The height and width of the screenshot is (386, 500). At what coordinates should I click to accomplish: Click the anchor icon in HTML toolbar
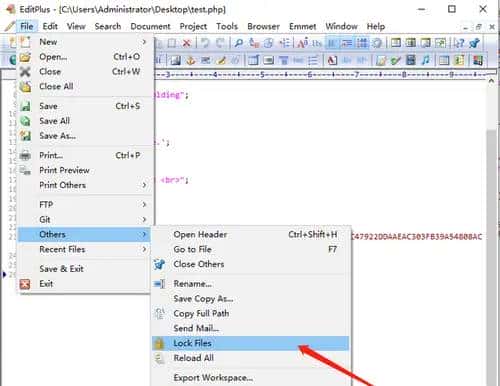(x=191, y=60)
